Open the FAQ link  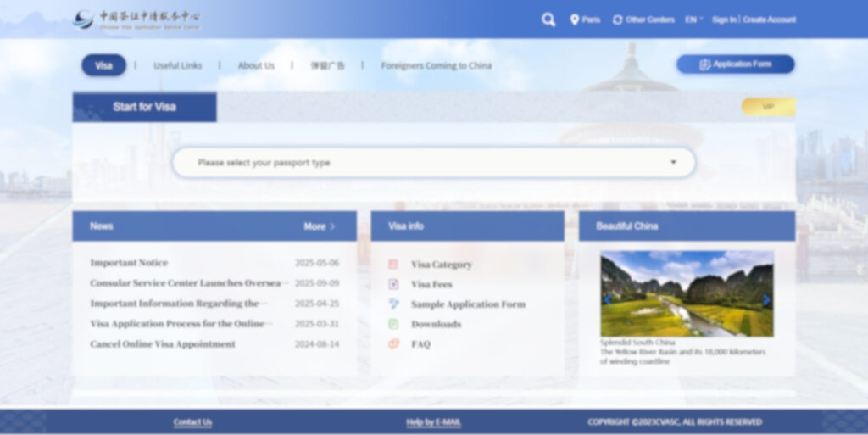point(420,343)
